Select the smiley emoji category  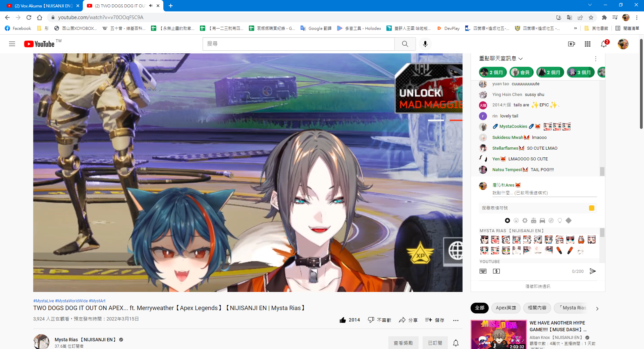pos(516,220)
